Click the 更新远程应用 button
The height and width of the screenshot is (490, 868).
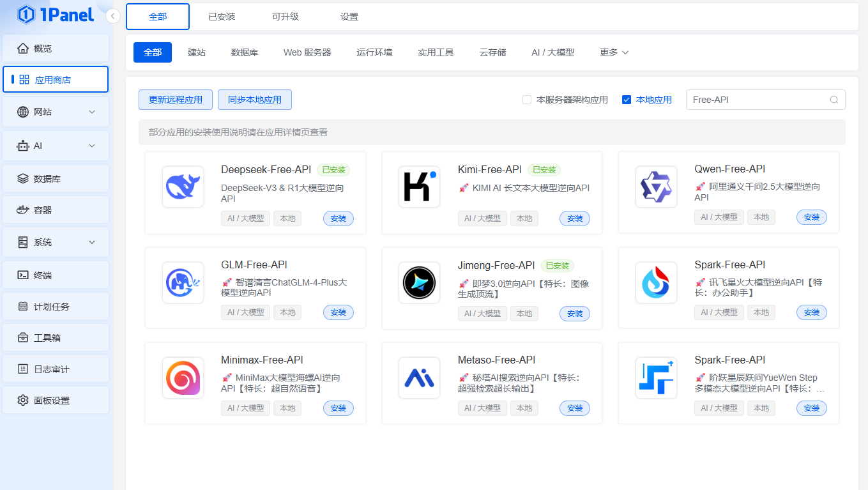click(176, 100)
